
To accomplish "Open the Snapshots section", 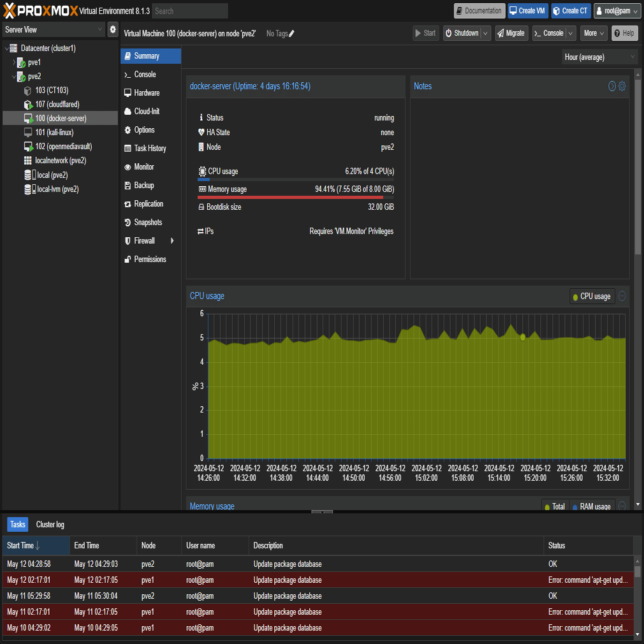I will point(150,222).
